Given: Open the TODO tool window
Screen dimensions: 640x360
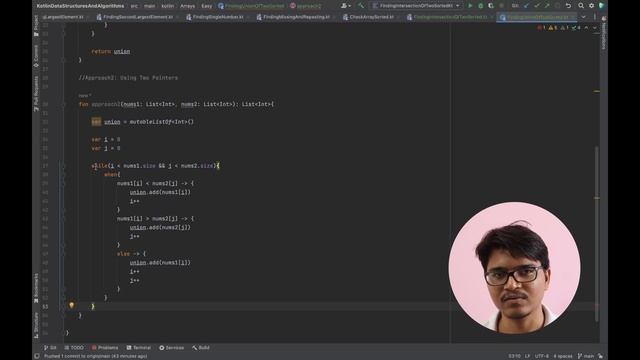Looking at the screenshot, I should pyautogui.click(x=74, y=348).
